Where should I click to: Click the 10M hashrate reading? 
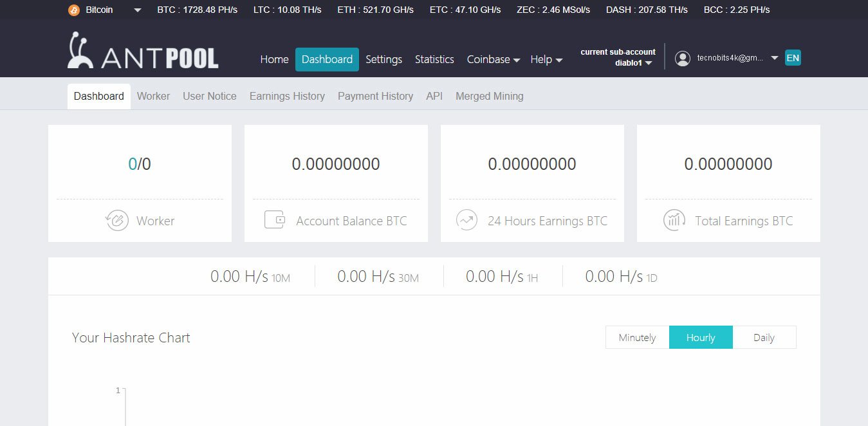(250, 277)
